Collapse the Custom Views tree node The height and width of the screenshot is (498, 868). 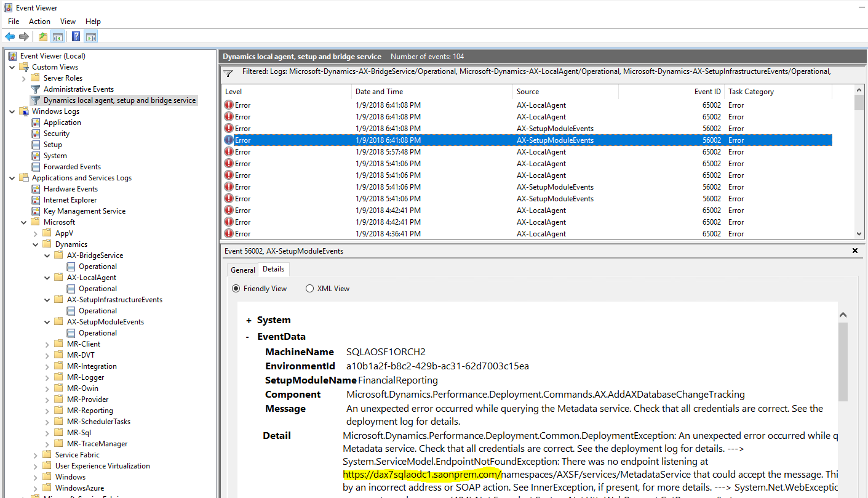12,67
